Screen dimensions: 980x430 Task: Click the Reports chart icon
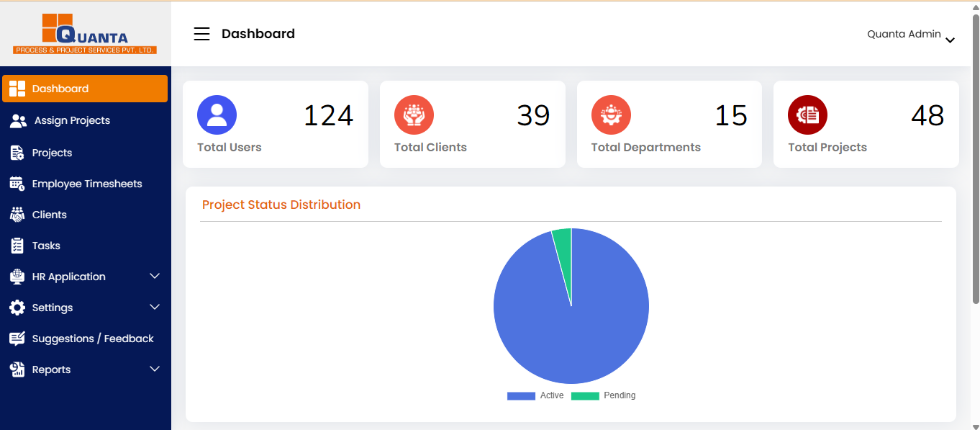[x=17, y=369]
